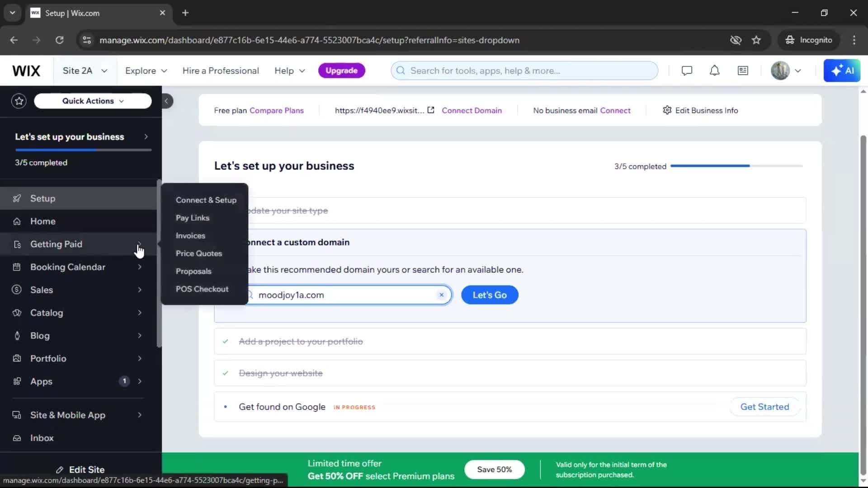The width and height of the screenshot is (868, 488).
Task: Expand Site & Mobile App submenu arrow
Action: point(140,415)
